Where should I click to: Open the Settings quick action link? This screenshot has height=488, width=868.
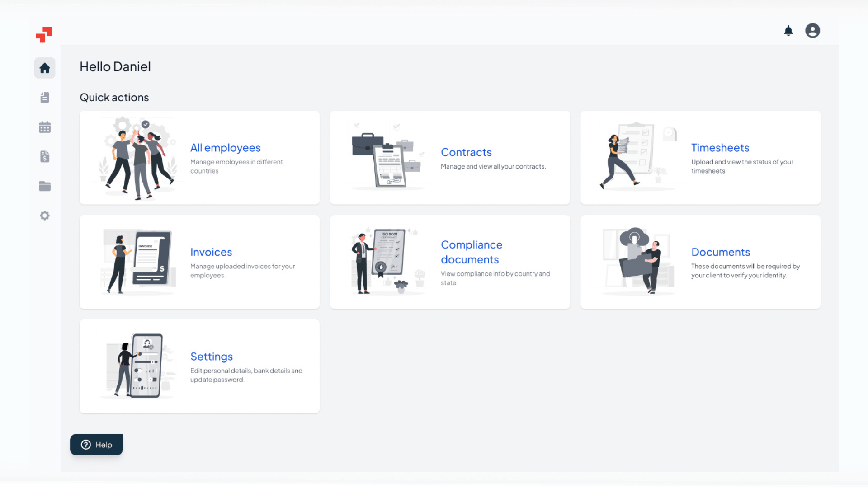(212, 357)
